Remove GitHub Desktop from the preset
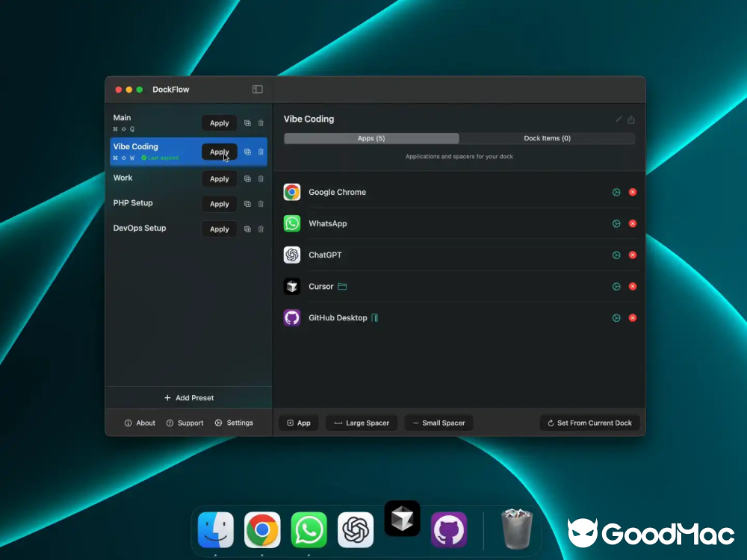747x560 pixels. 633,318
